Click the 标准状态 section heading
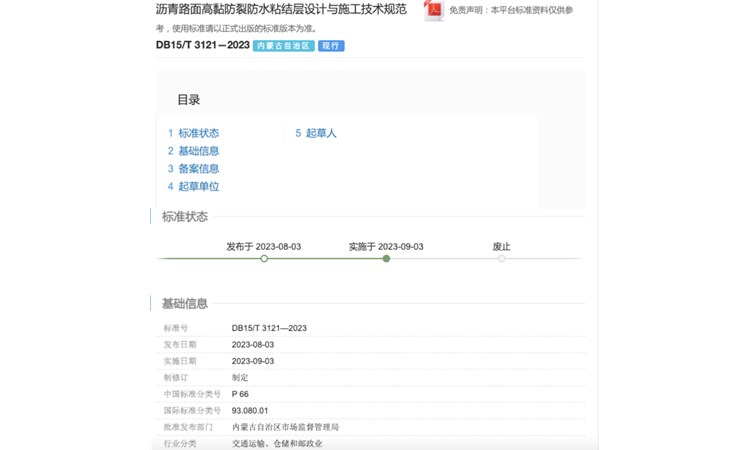This screenshot has height=450, width=750. [185, 217]
